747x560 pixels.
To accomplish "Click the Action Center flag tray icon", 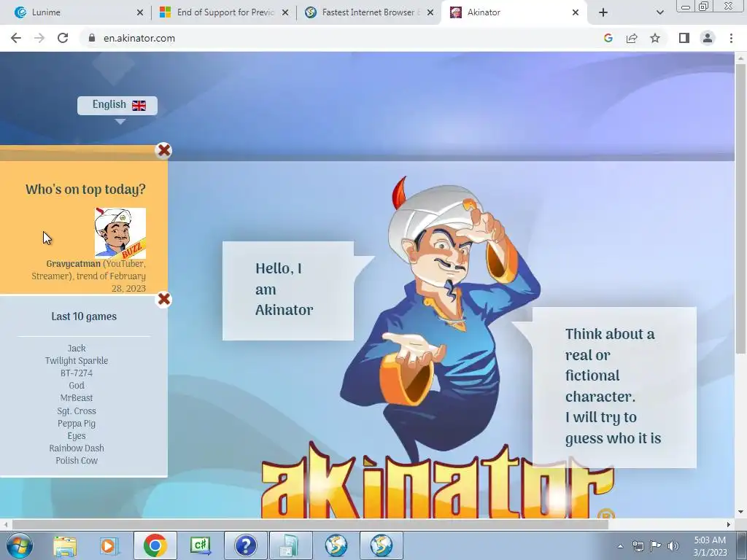I will (x=656, y=546).
